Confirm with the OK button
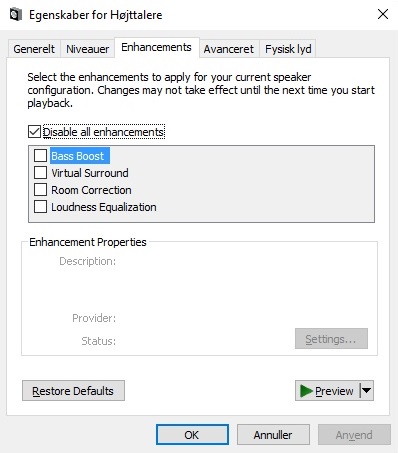Screen dimensions: 398x453 (192, 434)
